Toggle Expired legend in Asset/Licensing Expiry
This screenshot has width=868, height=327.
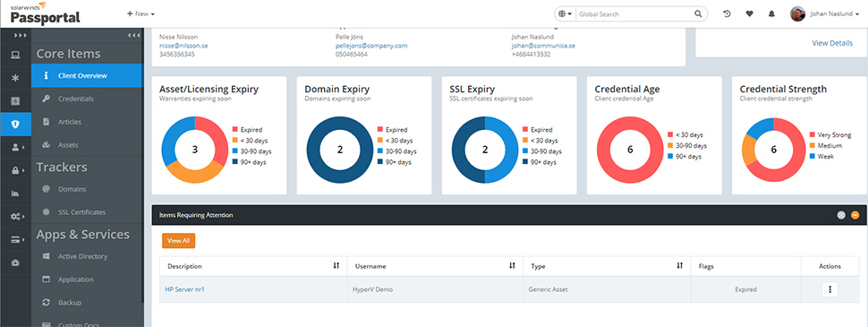(x=248, y=129)
